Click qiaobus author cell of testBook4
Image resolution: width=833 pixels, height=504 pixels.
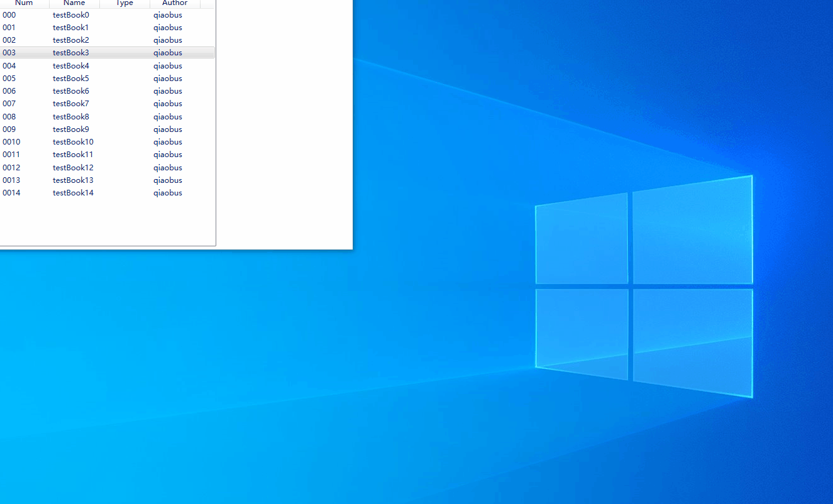pyautogui.click(x=168, y=65)
